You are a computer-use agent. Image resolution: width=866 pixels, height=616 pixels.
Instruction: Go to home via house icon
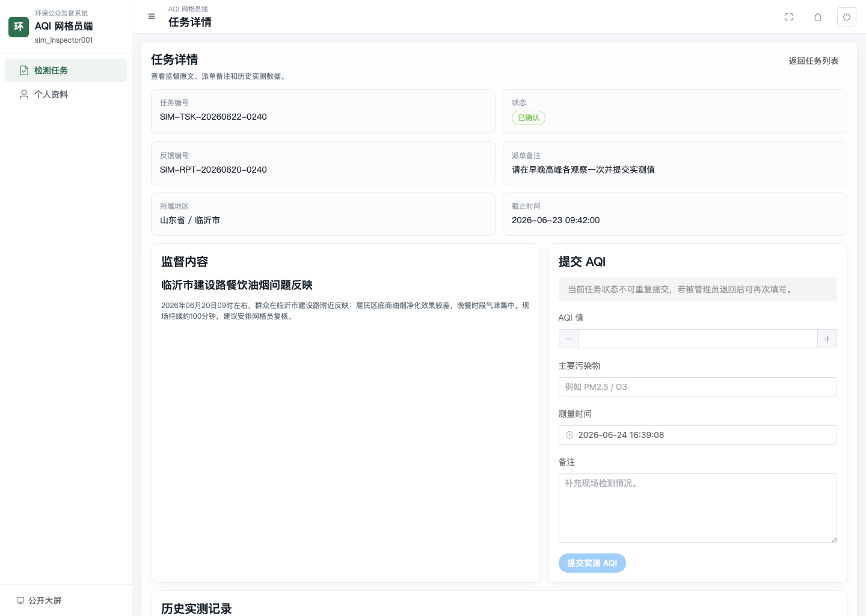818,17
